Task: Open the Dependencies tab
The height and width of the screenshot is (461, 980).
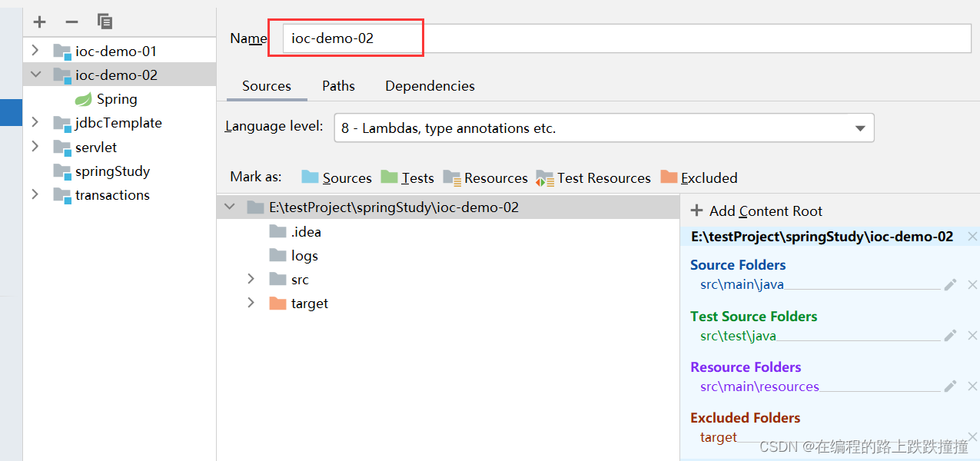Action: pos(430,86)
